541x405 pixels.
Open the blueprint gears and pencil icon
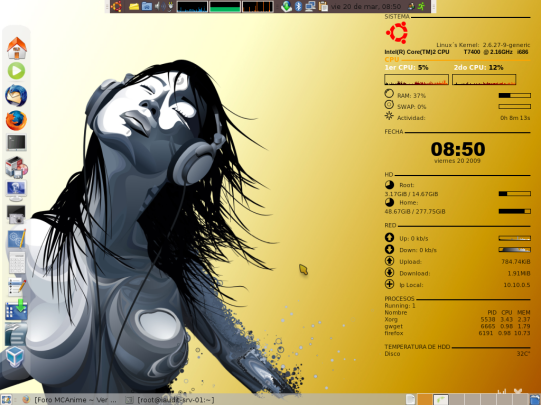tap(16, 239)
